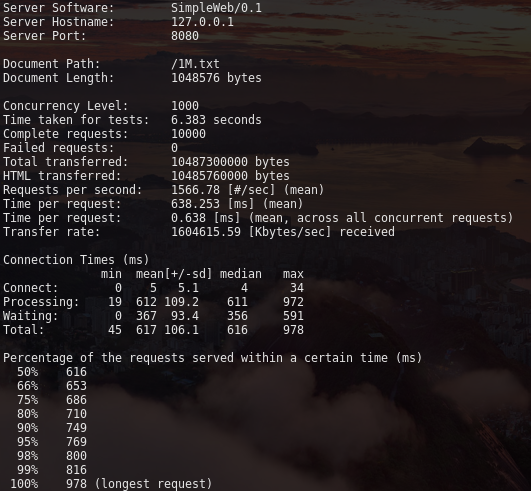Image resolution: width=531 pixels, height=491 pixels.
Task: Click the Time per request value 638.253
Action: tap(195, 204)
